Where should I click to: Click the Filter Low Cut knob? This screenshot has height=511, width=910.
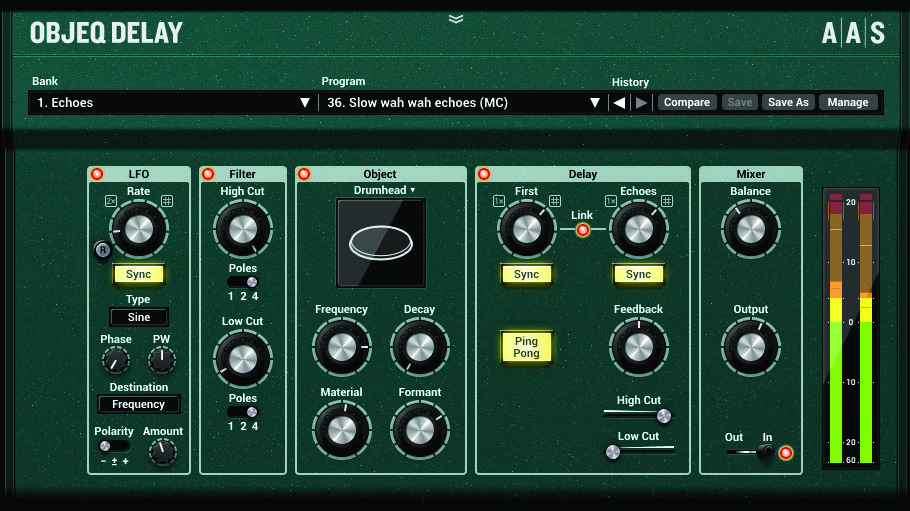243,359
